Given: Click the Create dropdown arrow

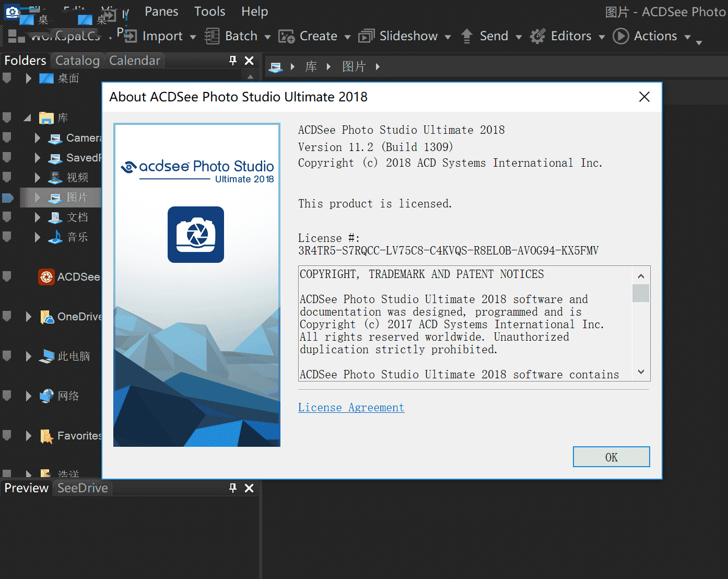Looking at the screenshot, I should point(347,37).
